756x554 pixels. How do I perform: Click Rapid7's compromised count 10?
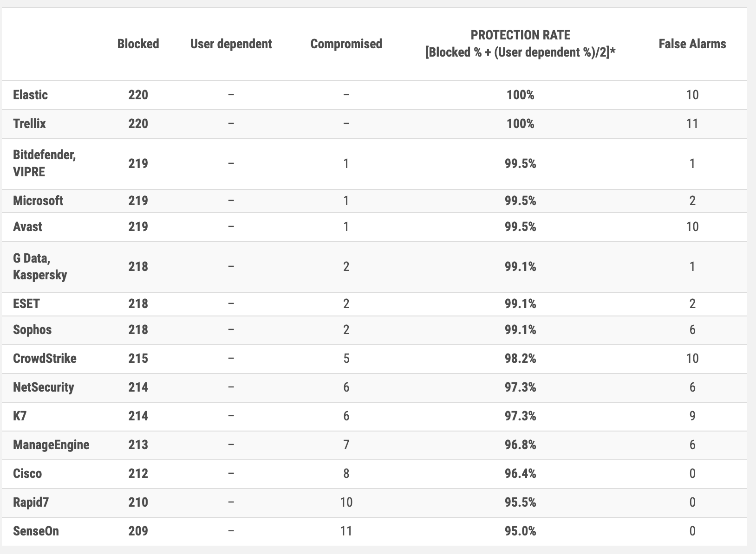346,502
